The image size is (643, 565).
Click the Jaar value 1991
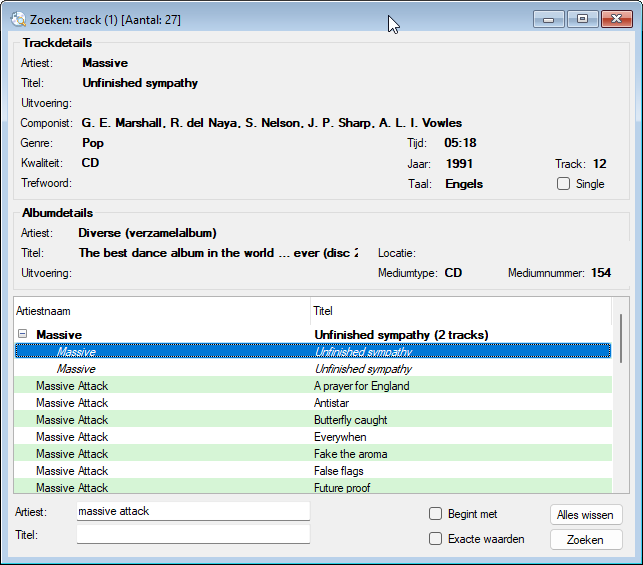(459, 164)
